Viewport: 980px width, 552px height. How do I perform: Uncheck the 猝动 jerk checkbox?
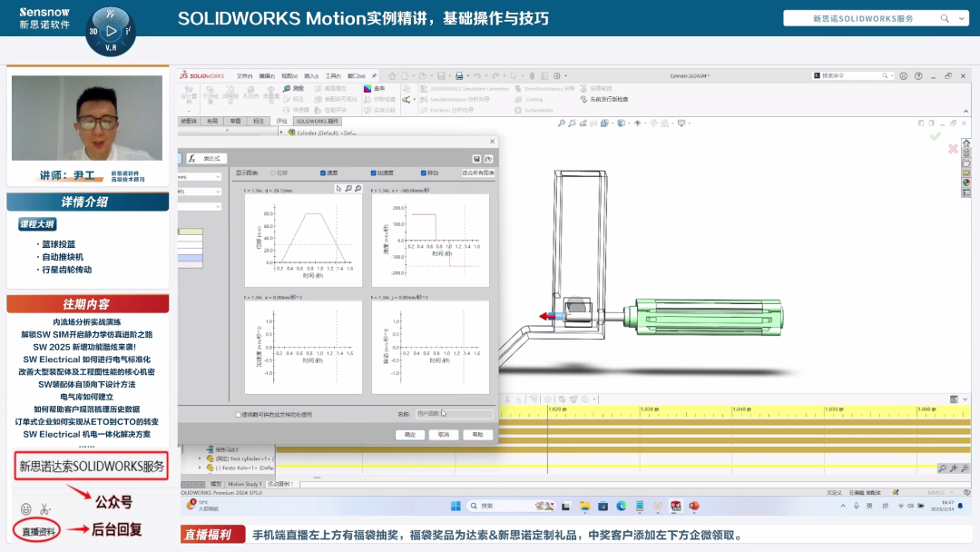pyautogui.click(x=424, y=172)
